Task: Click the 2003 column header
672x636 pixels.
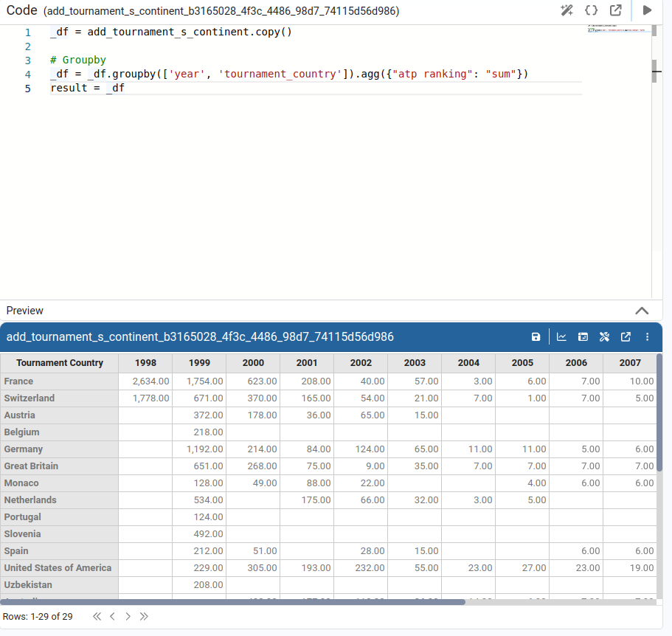Action: pyautogui.click(x=415, y=363)
